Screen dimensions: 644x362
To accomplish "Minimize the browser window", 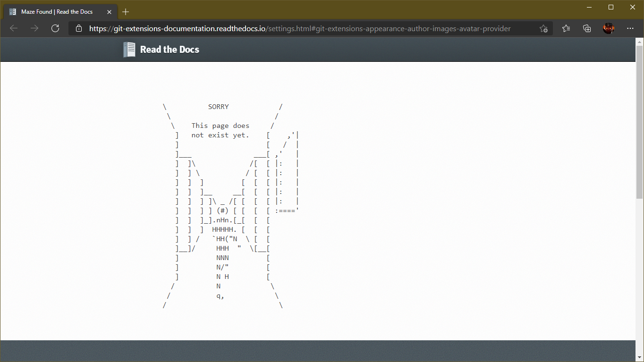I will coord(588,7).
